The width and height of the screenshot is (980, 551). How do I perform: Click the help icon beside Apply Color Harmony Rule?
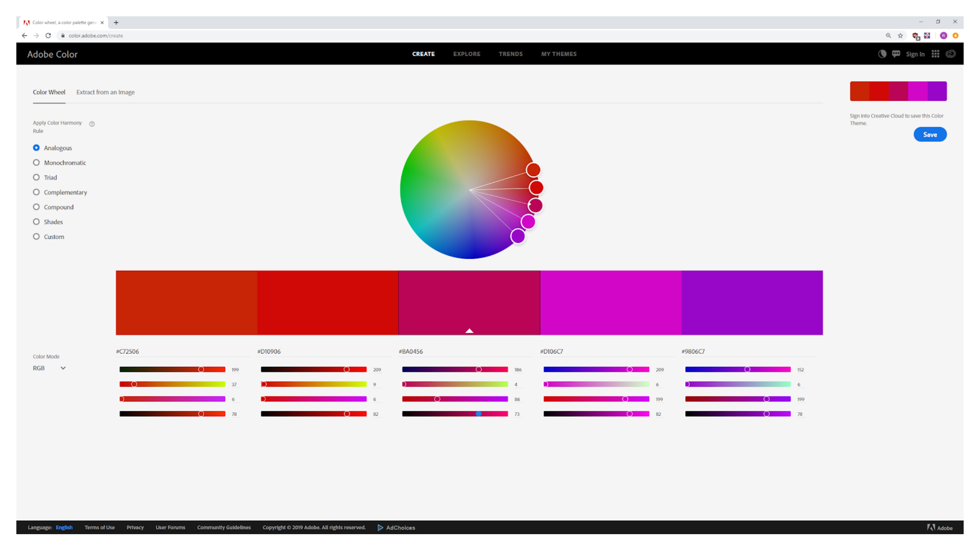coord(92,123)
